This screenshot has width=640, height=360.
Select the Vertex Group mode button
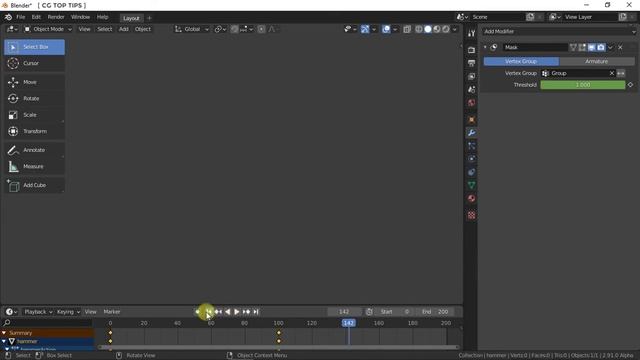521,61
